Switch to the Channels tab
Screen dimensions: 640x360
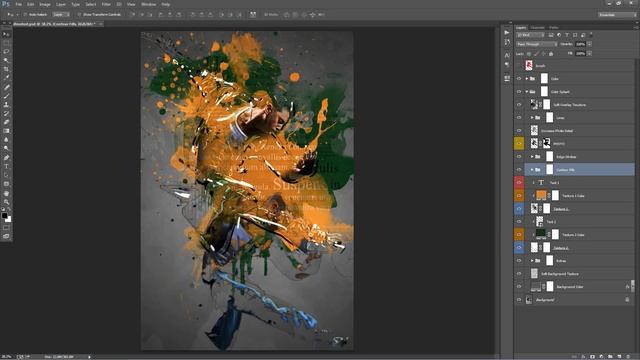click(x=538, y=28)
